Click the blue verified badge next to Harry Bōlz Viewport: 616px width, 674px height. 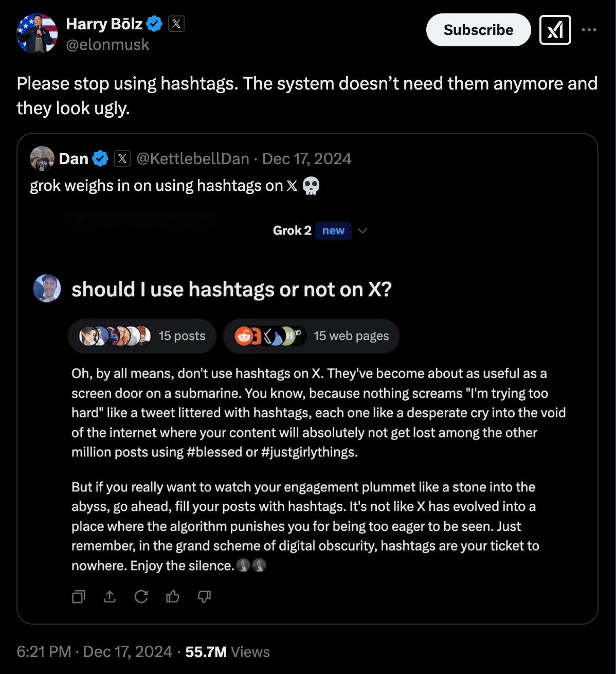(154, 23)
